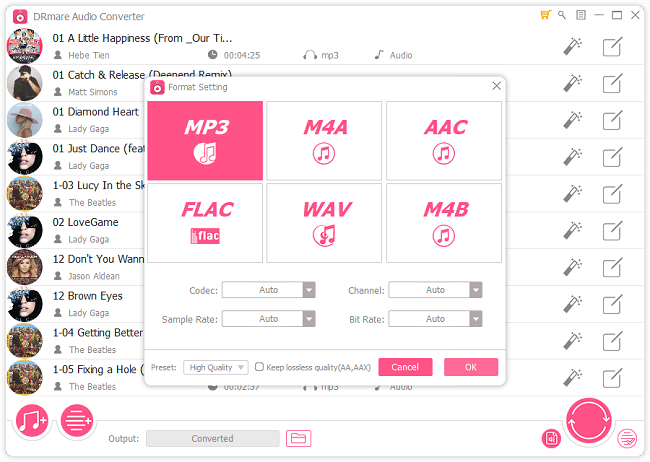Viewport: 650px width, 462px height.
Task: Click magic wand effects icon for Diamond Heart
Action: coord(572,120)
